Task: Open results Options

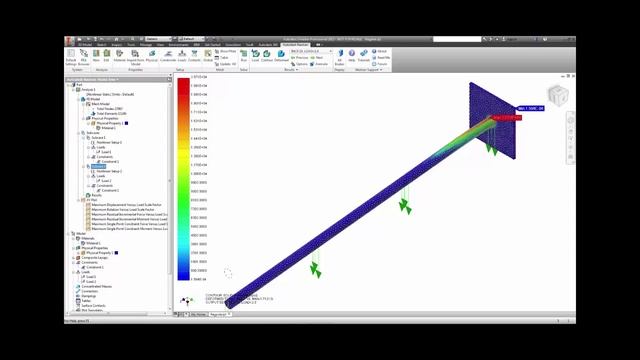Action: 299,64
